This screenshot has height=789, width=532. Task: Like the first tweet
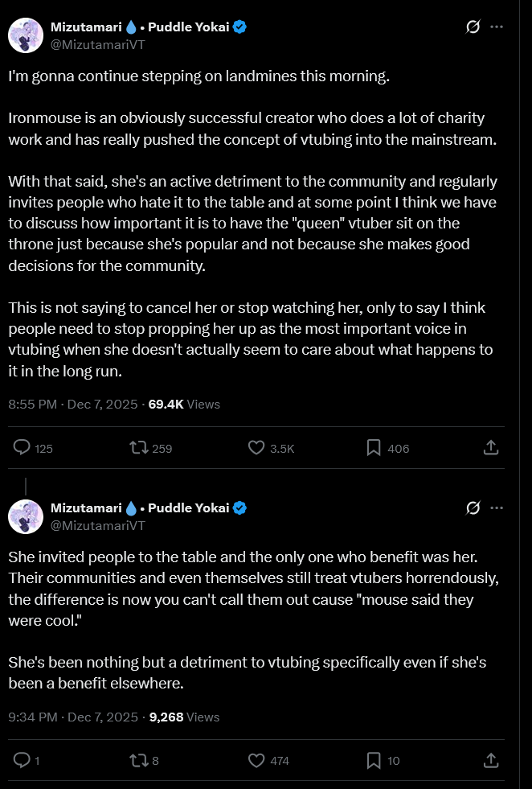click(256, 448)
